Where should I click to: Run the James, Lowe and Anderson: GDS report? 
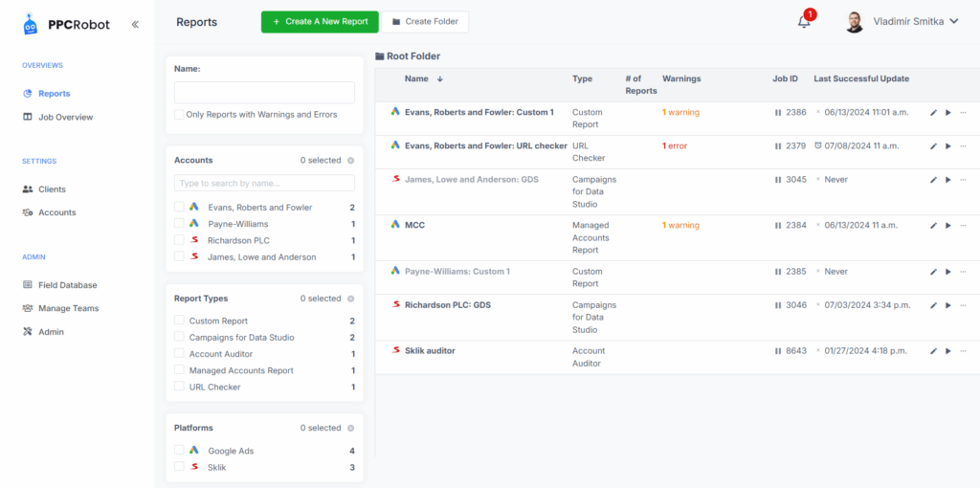pyautogui.click(x=948, y=180)
